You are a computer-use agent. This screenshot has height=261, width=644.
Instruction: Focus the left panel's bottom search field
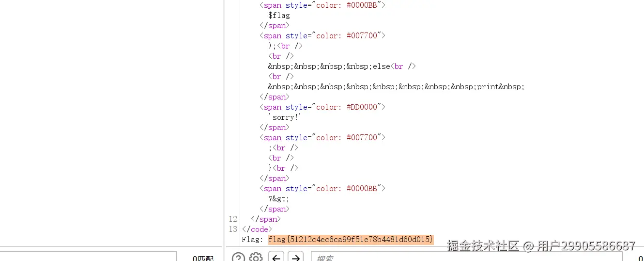(88, 257)
